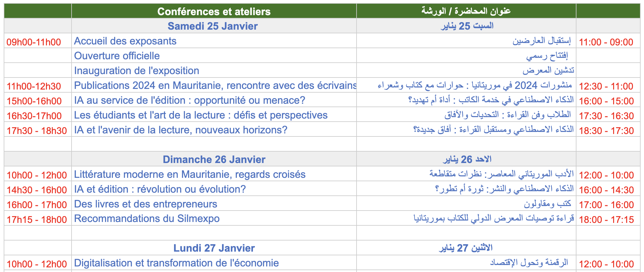Select "IA et l'avenir de la lecture" row
The width and height of the screenshot is (644, 272).
[180, 130]
